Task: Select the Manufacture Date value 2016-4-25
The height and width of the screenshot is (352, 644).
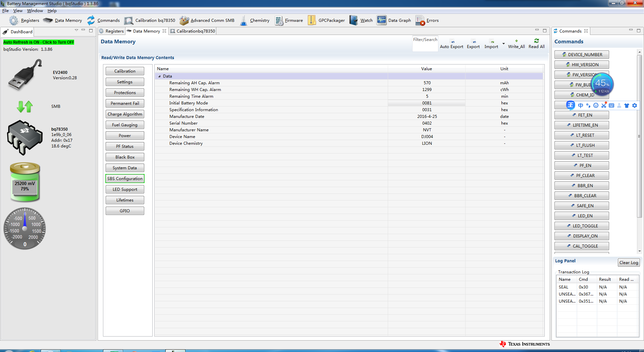Action: (x=427, y=117)
